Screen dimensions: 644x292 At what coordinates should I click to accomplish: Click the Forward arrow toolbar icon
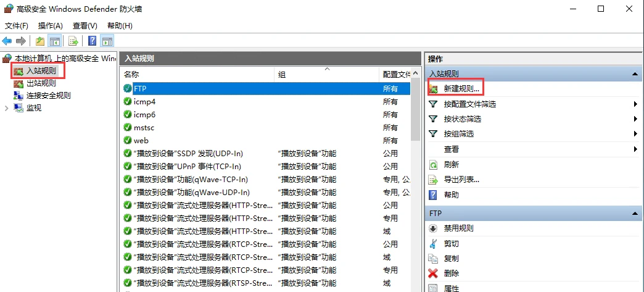pyautogui.click(x=21, y=41)
